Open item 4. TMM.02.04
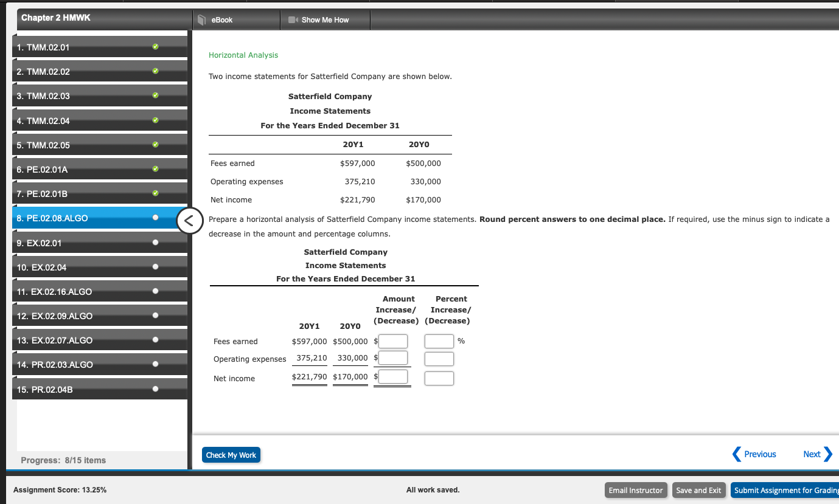The width and height of the screenshot is (839, 504). click(100, 120)
